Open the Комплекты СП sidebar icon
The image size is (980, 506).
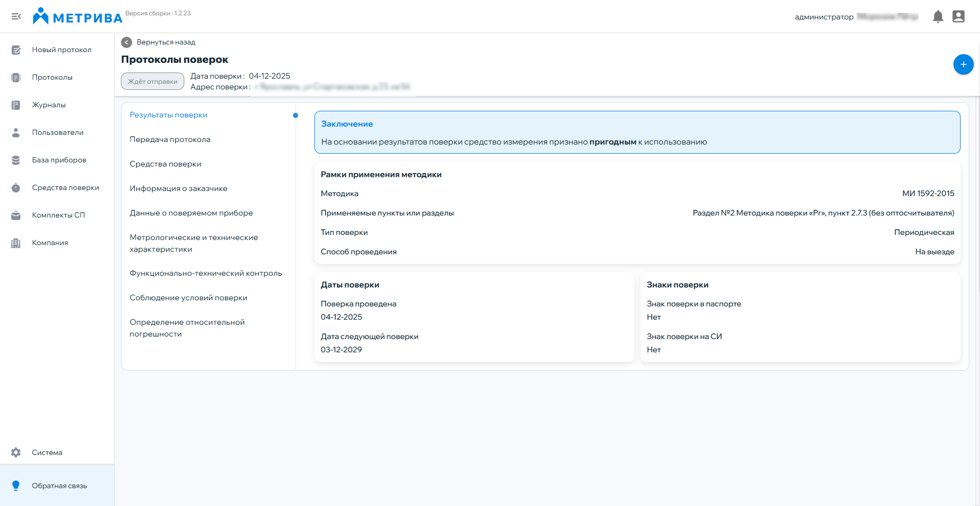click(x=16, y=215)
